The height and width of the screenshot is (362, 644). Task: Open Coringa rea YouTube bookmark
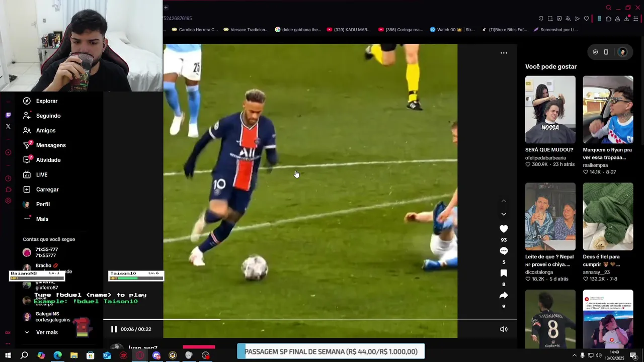(x=400, y=30)
